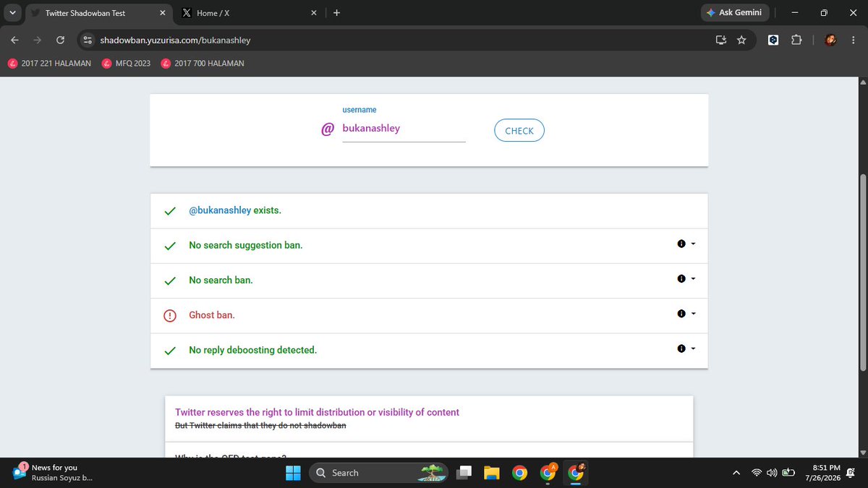This screenshot has height=488, width=868.
Task: Expand the No search suggestion ban row
Action: tap(694, 244)
